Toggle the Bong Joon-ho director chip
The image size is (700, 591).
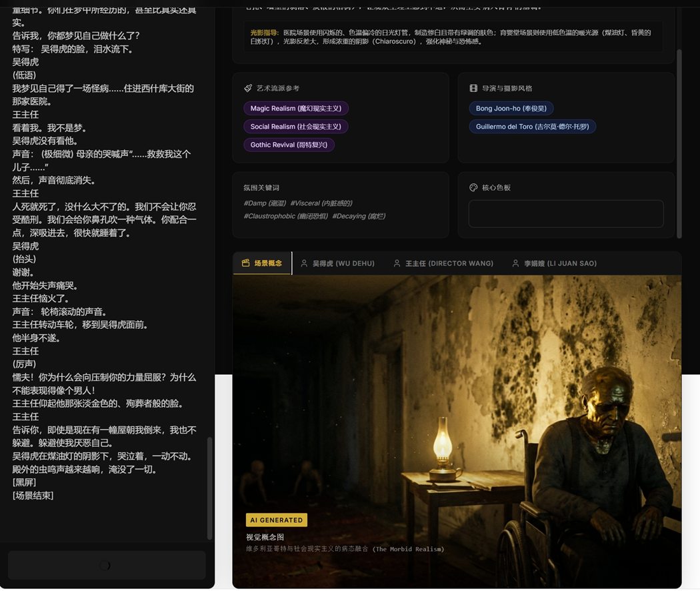coord(510,108)
